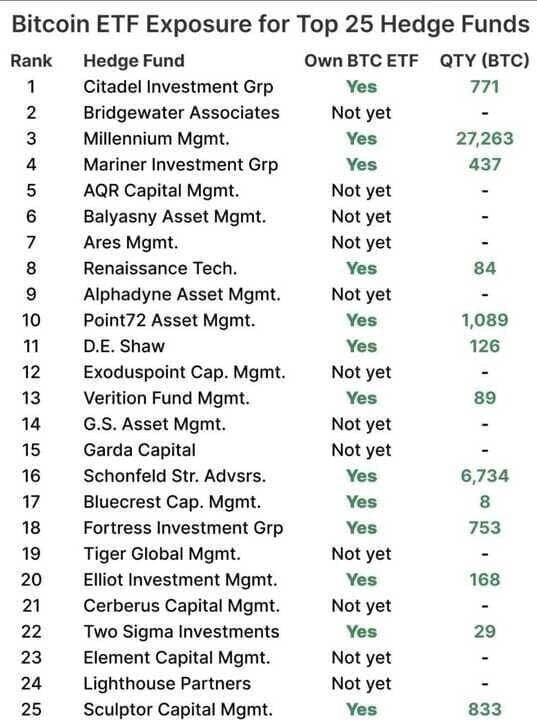Select the QTY (BTC) column header
Screen dimensions: 537x720
485,61
